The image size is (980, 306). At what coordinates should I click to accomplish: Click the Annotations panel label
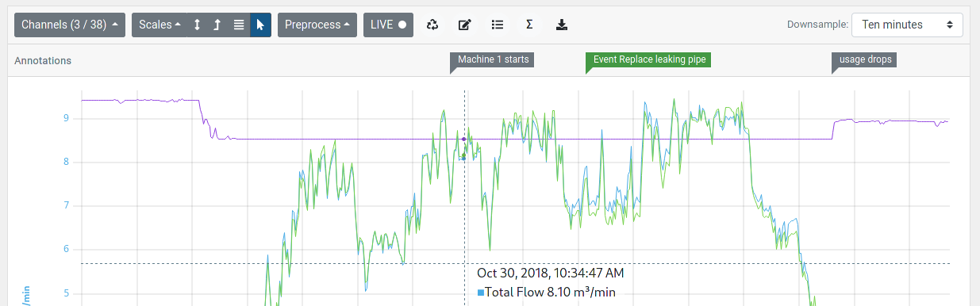tap(43, 60)
